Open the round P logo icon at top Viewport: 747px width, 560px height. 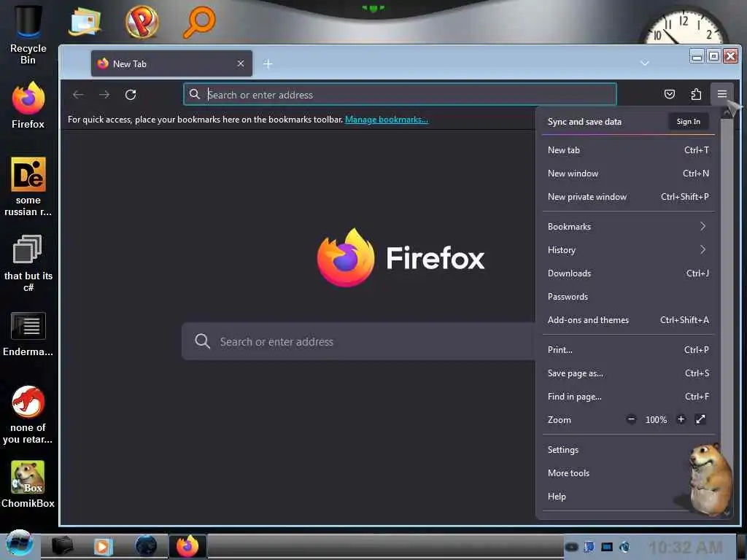(142, 22)
